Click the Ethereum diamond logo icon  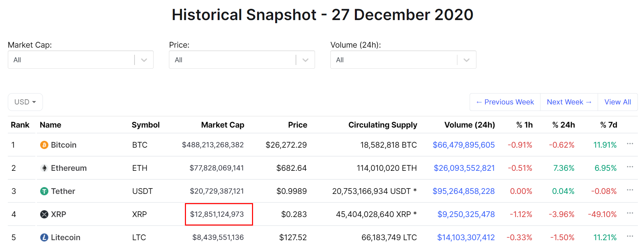(x=44, y=168)
